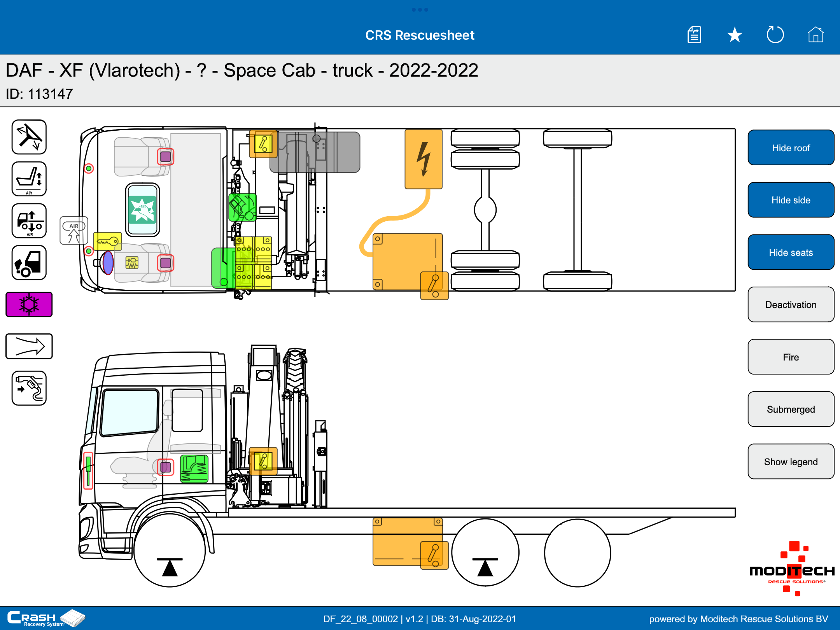Open the rescue sheet document icon
Viewport: 840px width, 630px height.
(694, 35)
